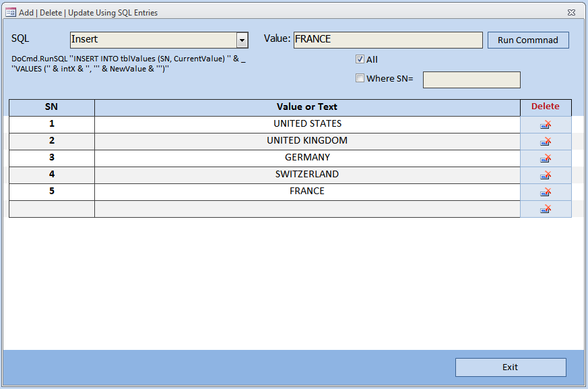588x389 pixels.
Task: Select the SWITZERLAND cell
Action: pos(307,175)
